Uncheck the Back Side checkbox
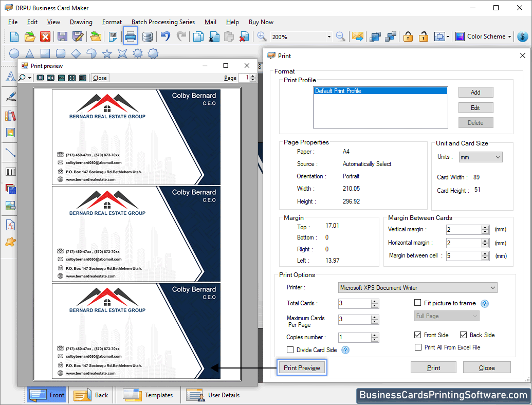Viewport: 532px width, 405px height. (463, 335)
